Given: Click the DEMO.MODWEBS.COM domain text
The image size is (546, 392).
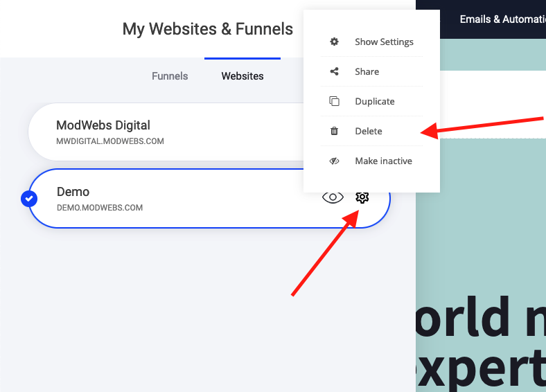Looking at the screenshot, I should [99, 208].
